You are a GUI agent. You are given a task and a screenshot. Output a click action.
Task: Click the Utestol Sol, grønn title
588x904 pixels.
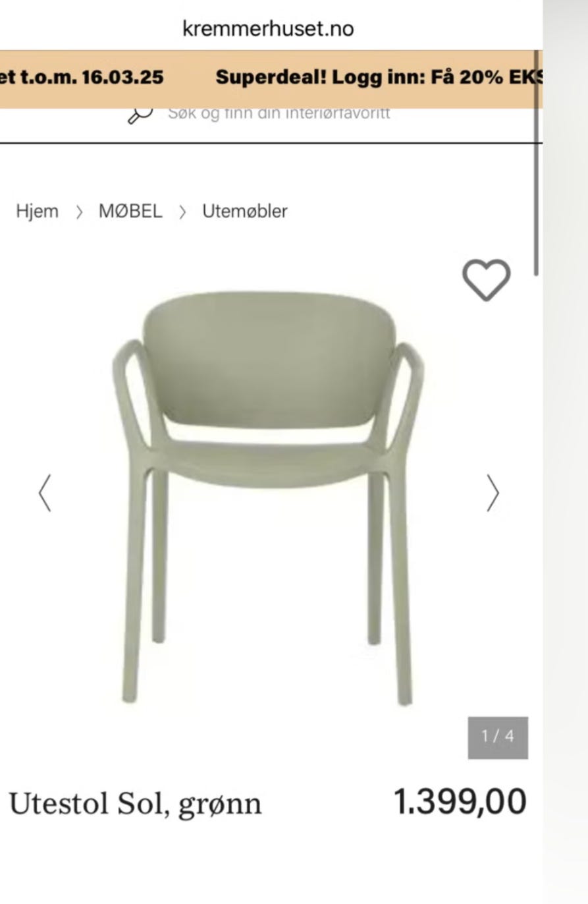[x=135, y=804]
